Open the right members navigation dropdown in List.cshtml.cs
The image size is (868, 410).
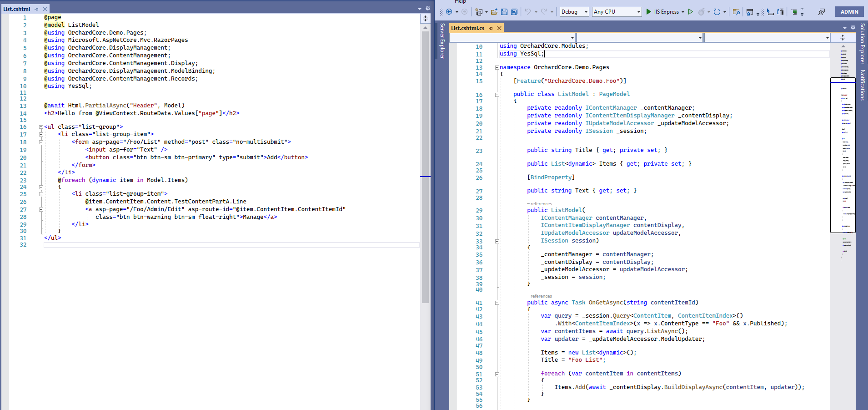pos(768,38)
